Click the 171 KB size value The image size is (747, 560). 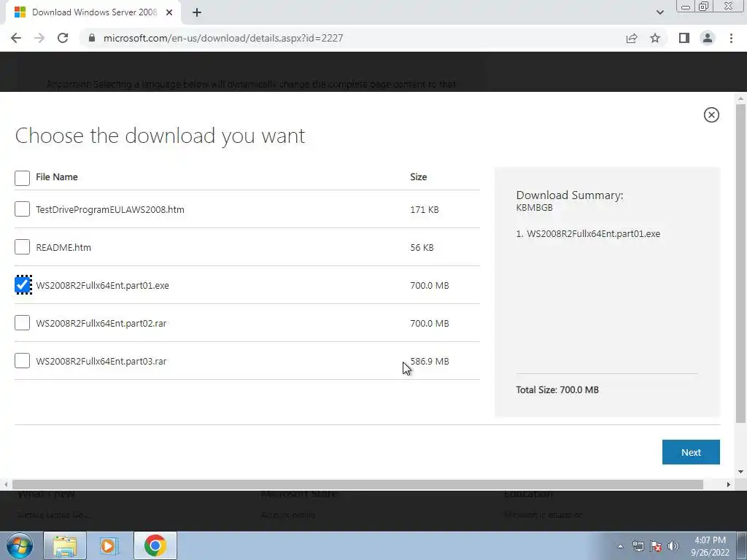click(x=424, y=209)
